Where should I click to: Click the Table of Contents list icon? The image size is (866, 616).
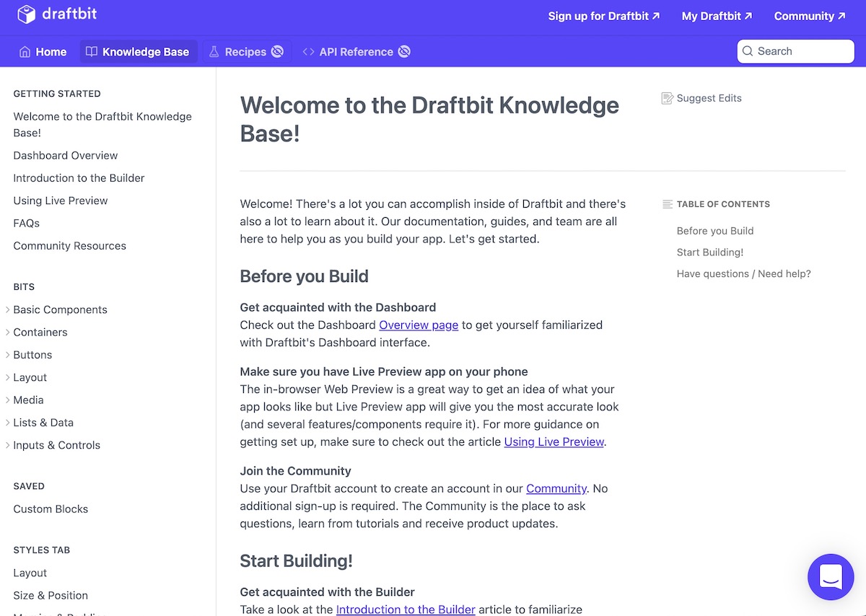click(x=668, y=204)
